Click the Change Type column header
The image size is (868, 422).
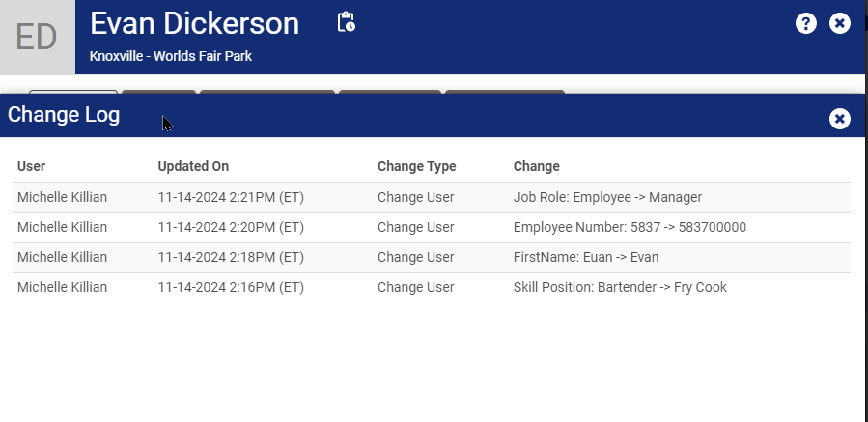[417, 166]
